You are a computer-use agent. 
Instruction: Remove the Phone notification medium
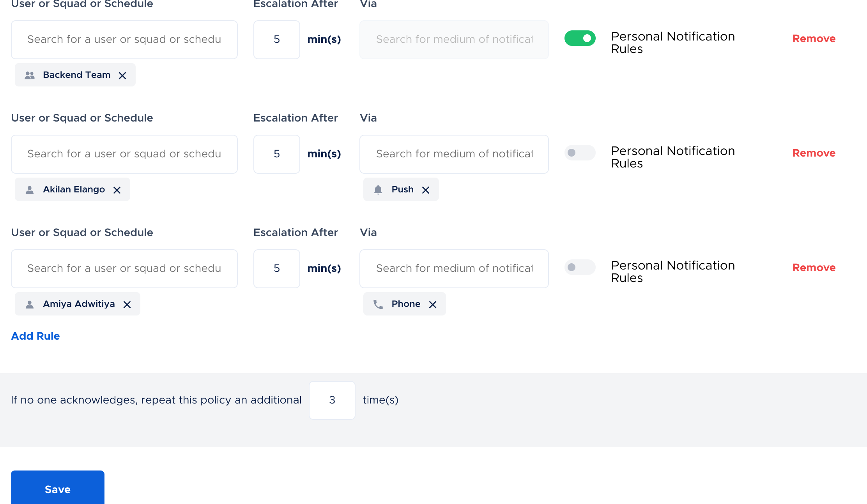point(433,305)
